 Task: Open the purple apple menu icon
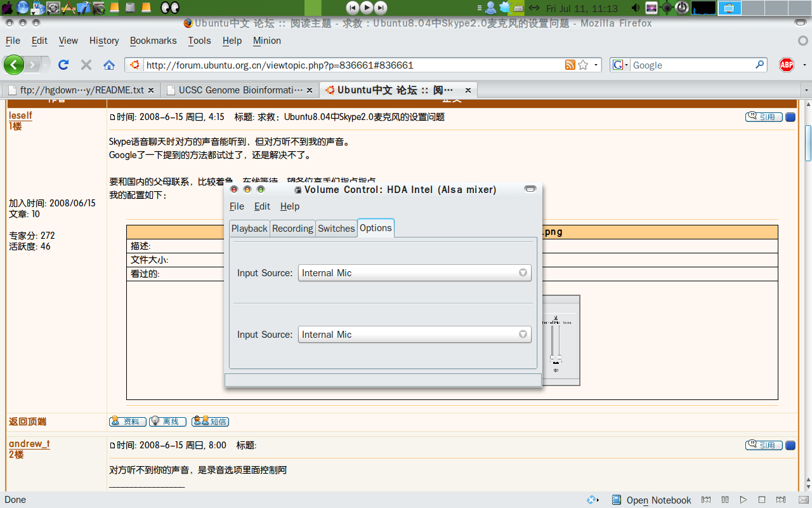tap(8, 8)
